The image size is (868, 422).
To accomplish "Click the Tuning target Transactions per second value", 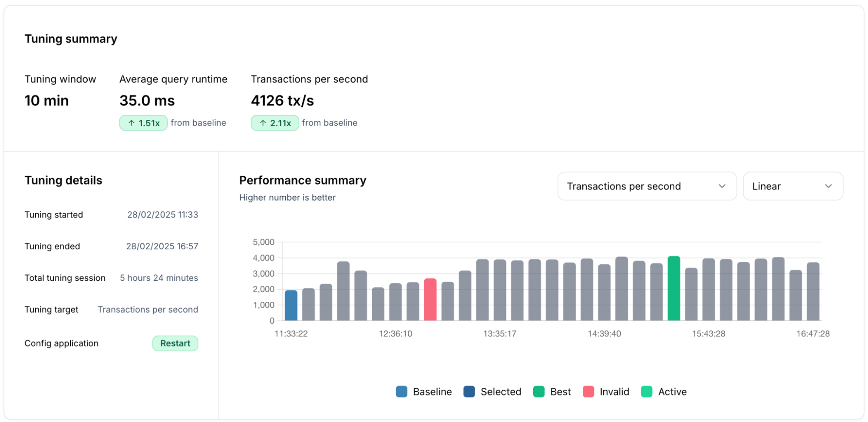I will pos(148,310).
